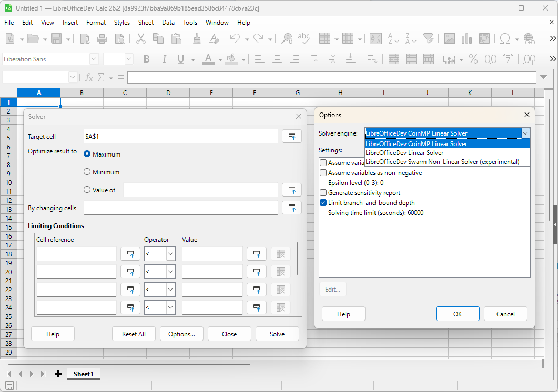Click the Format as Percent icon
Viewport: 558px width, 392px height.
click(473, 59)
